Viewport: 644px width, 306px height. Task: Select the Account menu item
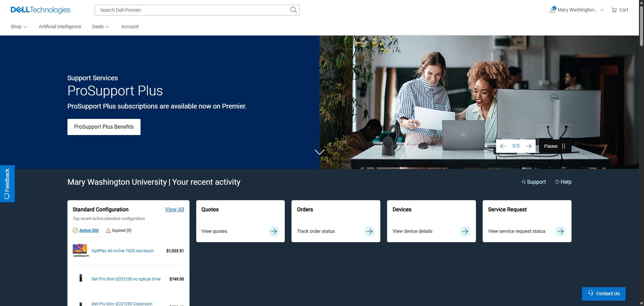click(130, 27)
